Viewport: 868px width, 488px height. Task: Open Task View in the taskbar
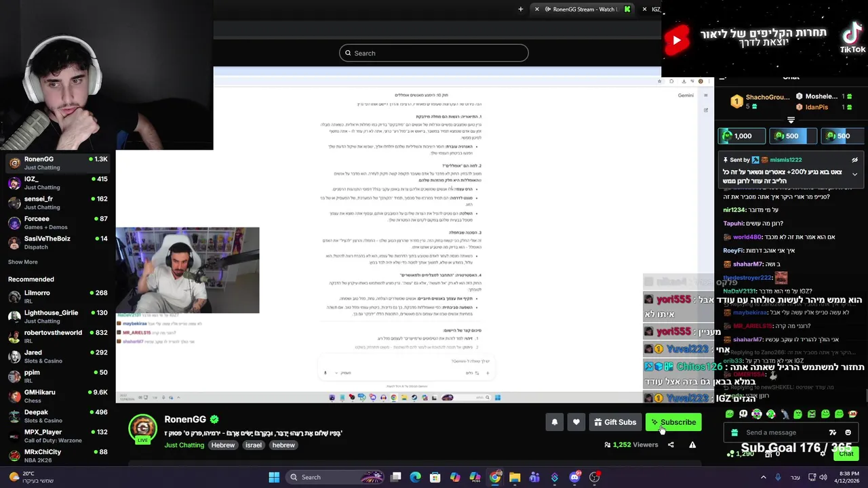pyautogui.click(x=396, y=477)
